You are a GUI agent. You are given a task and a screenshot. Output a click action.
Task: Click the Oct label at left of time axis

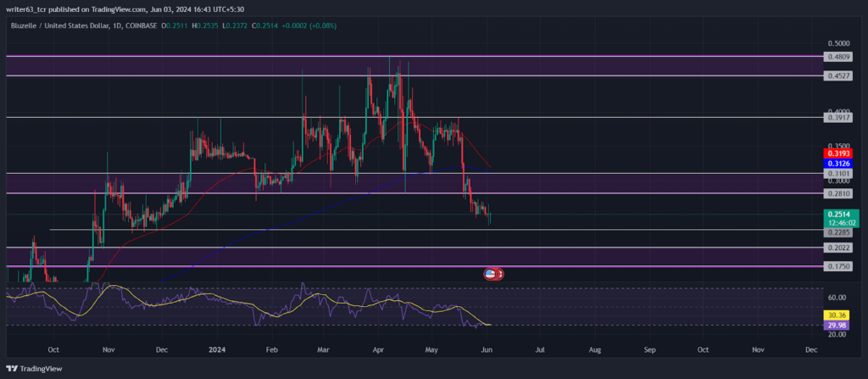(x=53, y=350)
